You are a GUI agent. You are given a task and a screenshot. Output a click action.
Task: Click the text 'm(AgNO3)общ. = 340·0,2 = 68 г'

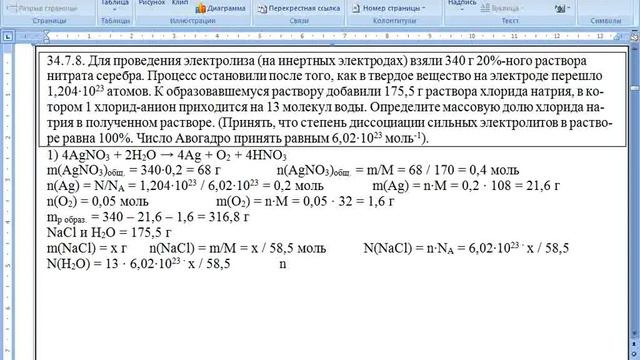133,170
